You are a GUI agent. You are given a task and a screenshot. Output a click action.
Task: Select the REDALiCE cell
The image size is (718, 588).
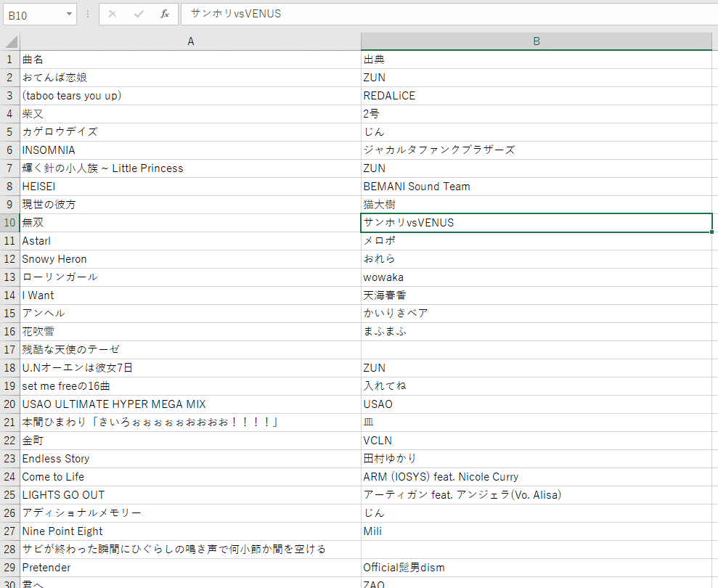pos(537,96)
